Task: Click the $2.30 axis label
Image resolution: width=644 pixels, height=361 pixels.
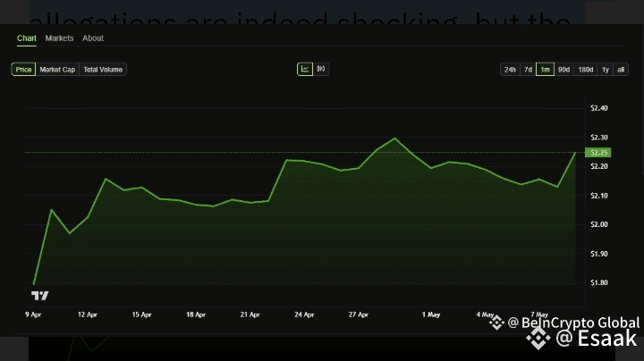Action: click(598, 137)
